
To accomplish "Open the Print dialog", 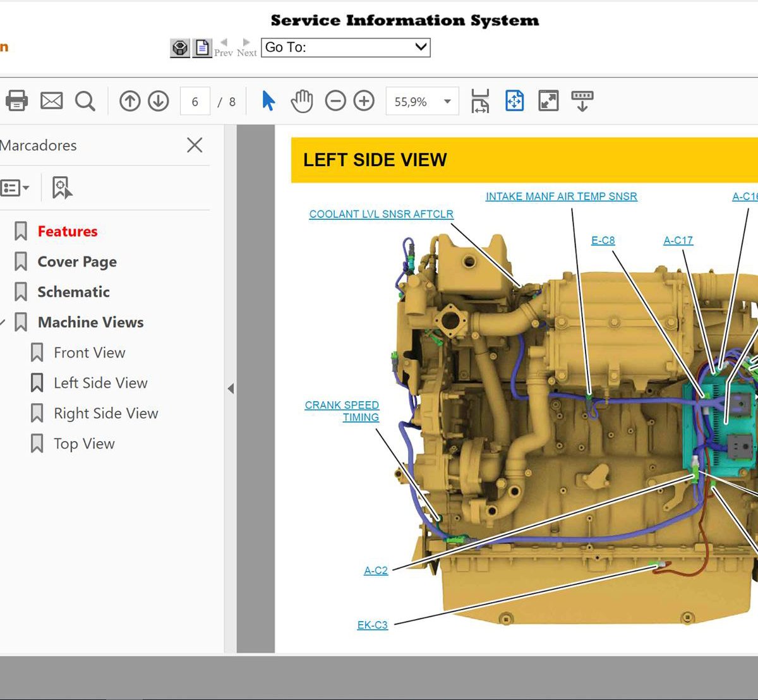I will point(17,100).
